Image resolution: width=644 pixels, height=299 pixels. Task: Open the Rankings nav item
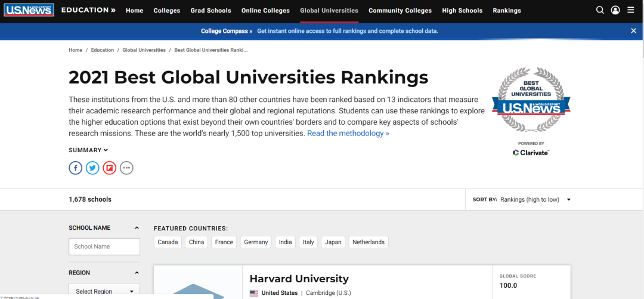[507, 11]
